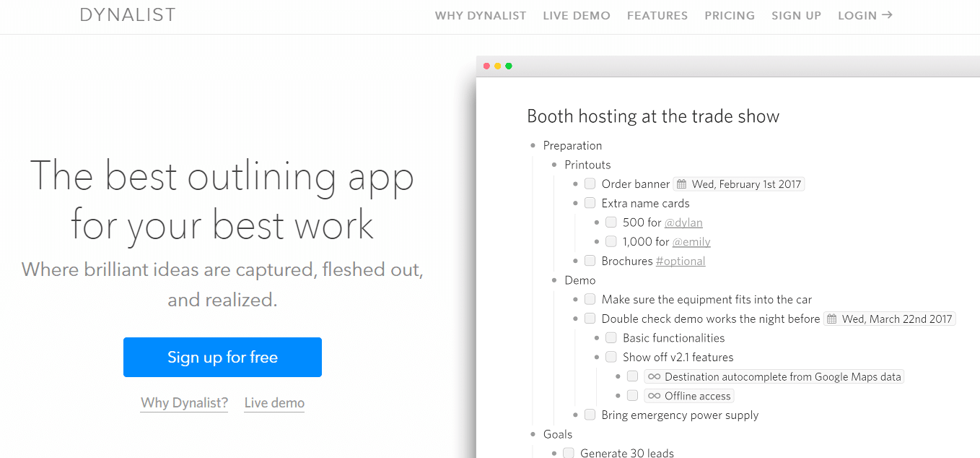Collapse the "Preparation" item via its bullet
Viewport: 980px width, 458px height.
pyautogui.click(x=532, y=145)
